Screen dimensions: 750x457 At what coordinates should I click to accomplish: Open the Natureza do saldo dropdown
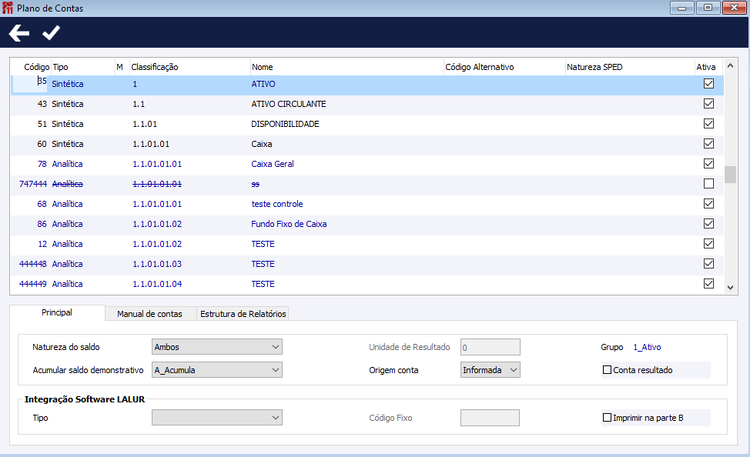pos(217,347)
